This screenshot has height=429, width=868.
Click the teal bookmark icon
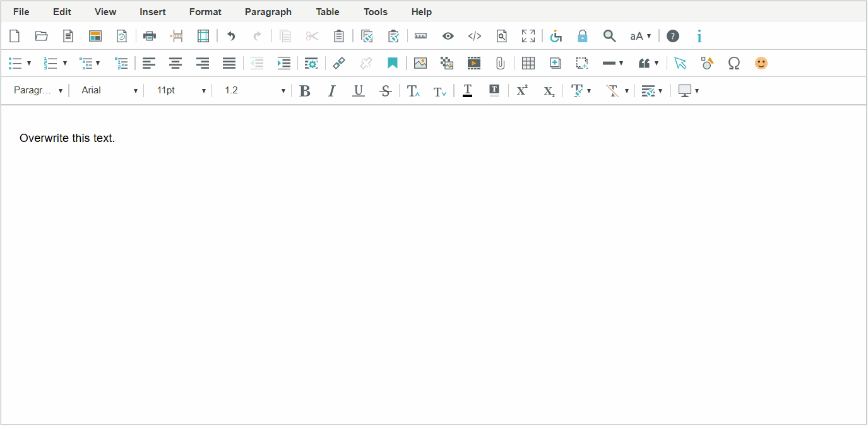[393, 63]
